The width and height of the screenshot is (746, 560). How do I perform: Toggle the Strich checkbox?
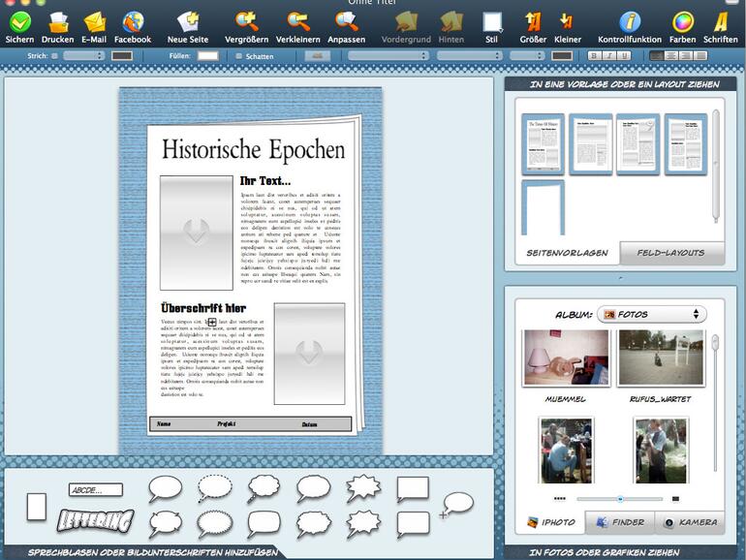54,56
